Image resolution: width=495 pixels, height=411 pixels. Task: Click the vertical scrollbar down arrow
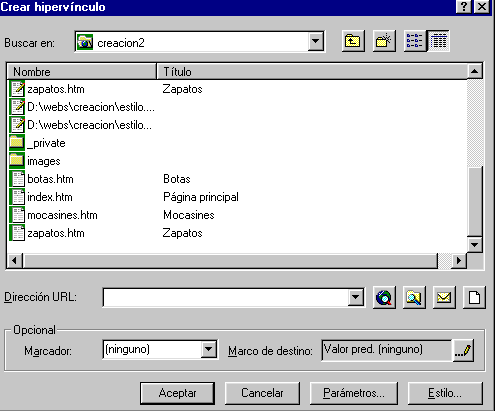coord(474,245)
